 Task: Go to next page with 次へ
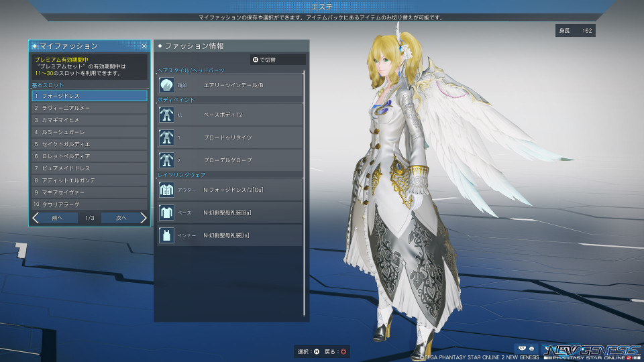pyautogui.click(x=121, y=218)
